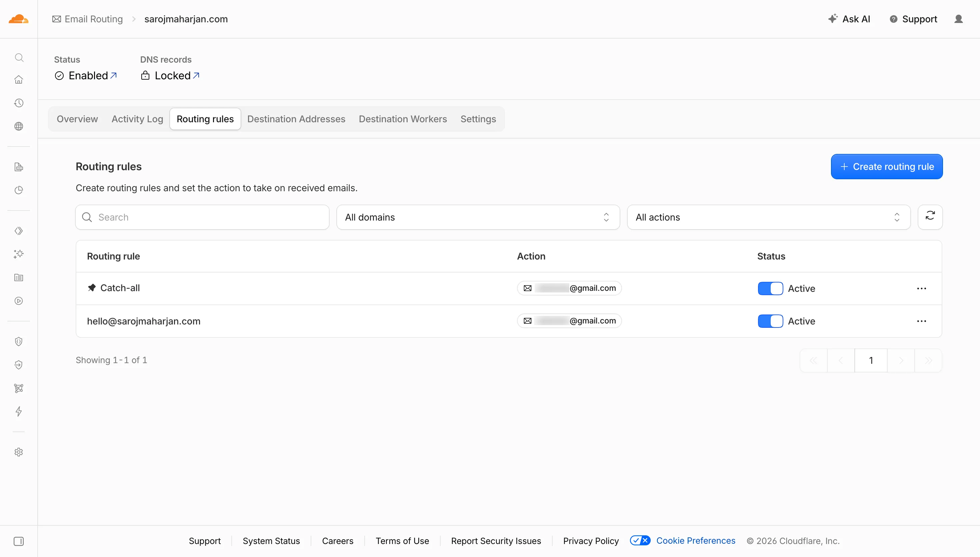Open shield with braces icon in sidebar

click(x=19, y=341)
